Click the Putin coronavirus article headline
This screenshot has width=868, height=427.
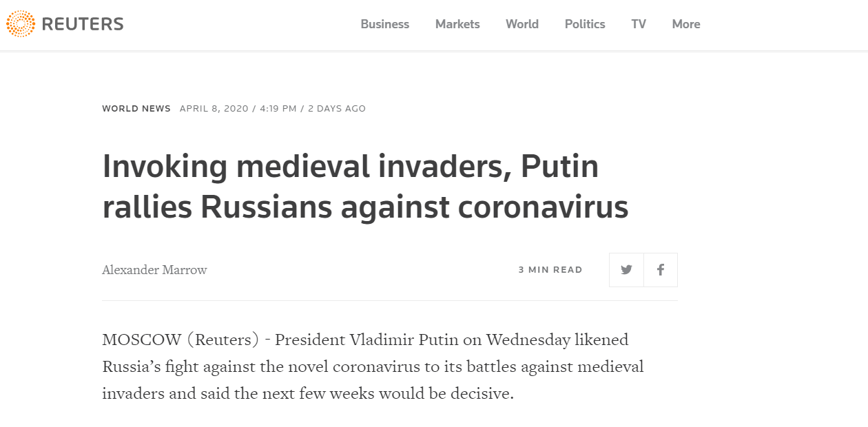pos(365,187)
